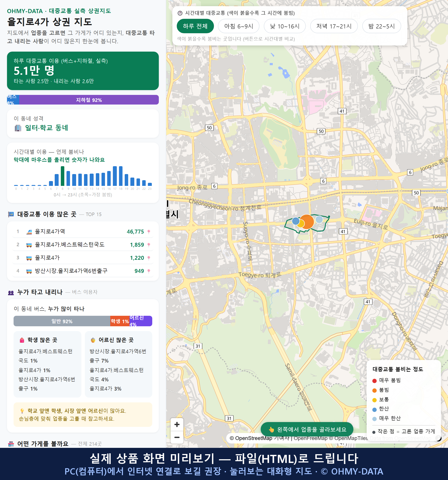The image size is (448, 480).
Task: Click the building icon beside 일터·학교 동네
Action: pos(18,128)
